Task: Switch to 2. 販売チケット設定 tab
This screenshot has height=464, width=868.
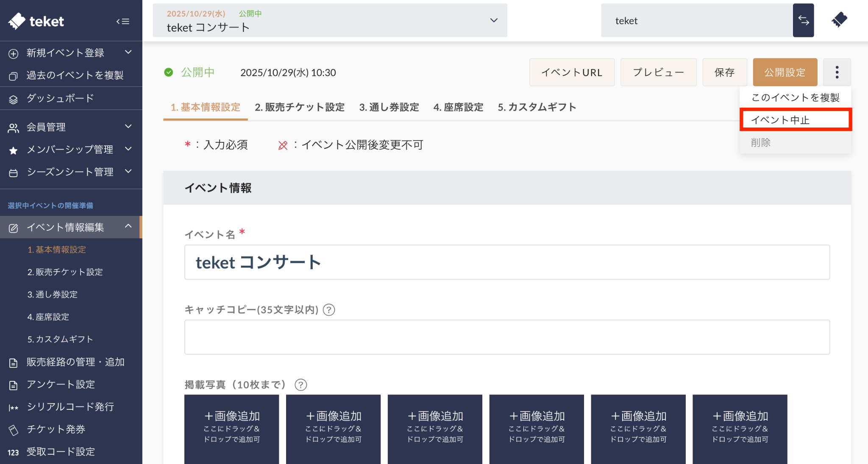Action: click(299, 107)
